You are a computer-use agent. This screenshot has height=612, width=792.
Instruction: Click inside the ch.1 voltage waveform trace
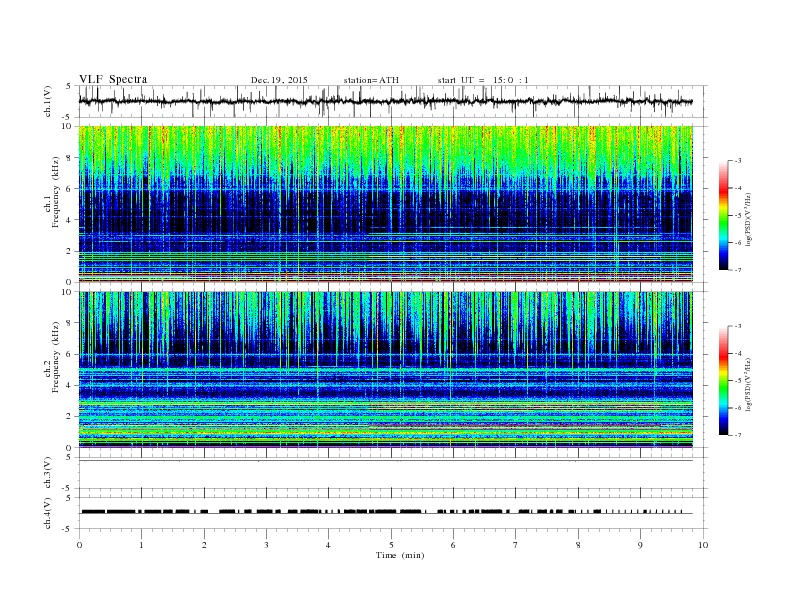coord(385,101)
